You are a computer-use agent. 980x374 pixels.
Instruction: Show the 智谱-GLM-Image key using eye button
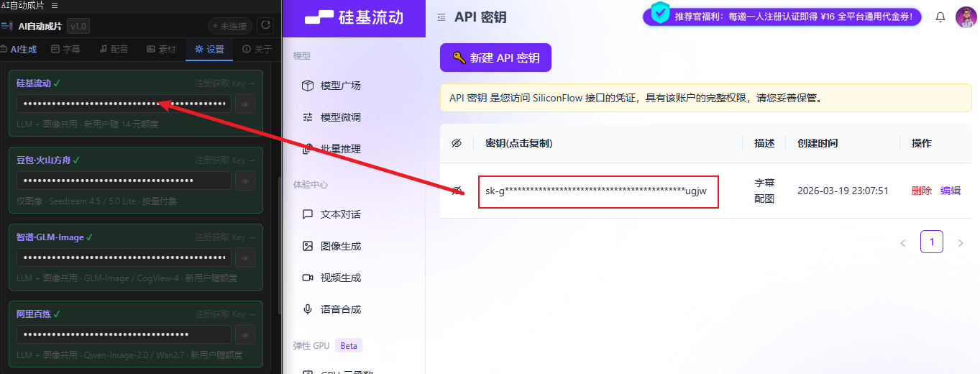coord(245,257)
